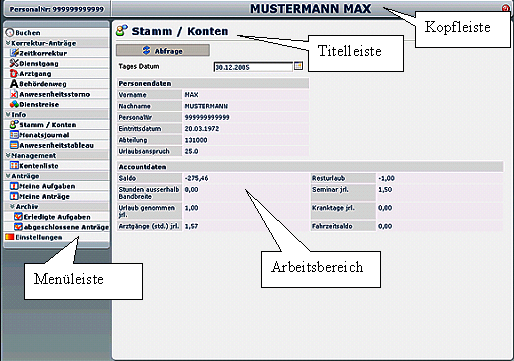Click the MUSTERMANN MAX header name
Screen dimensions: 514x361
click(311, 9)
